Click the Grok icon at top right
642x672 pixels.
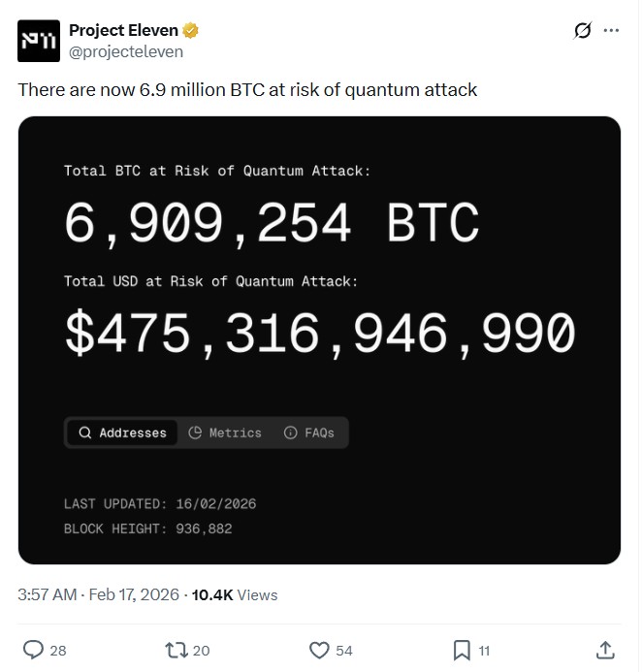pyautogui.click(x=582, y=30)
